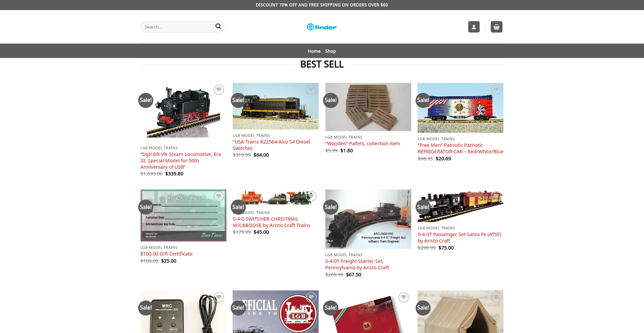Click the Finder logo

click(x=322, y=27)
